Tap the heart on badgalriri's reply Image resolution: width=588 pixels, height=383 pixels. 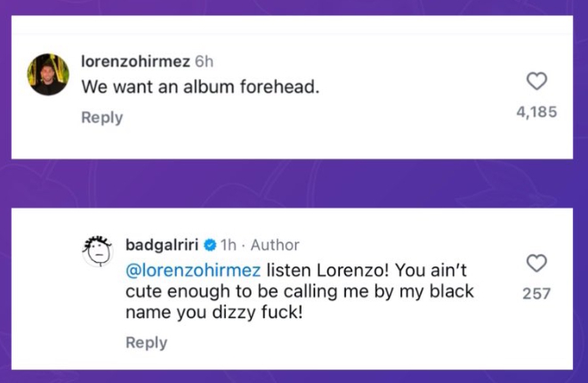[536, 264]
